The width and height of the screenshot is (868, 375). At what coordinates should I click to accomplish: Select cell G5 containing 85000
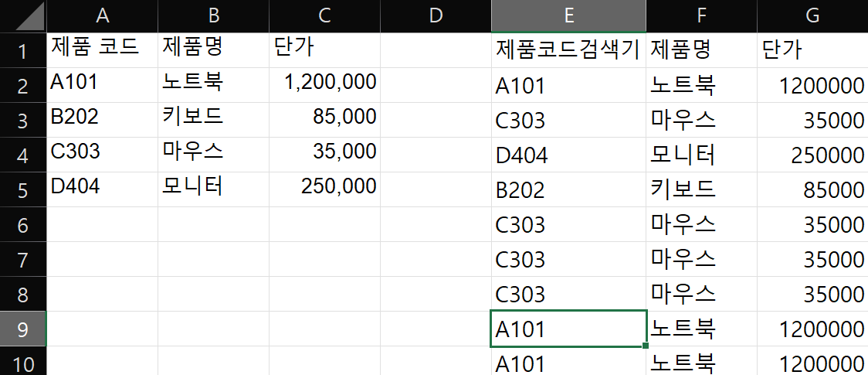812,190
